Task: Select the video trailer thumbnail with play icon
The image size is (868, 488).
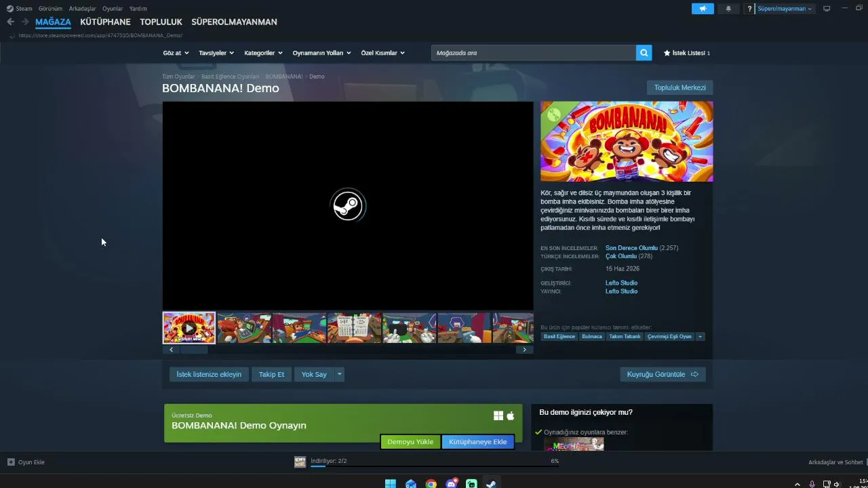Action: click(x=189, y=328)
